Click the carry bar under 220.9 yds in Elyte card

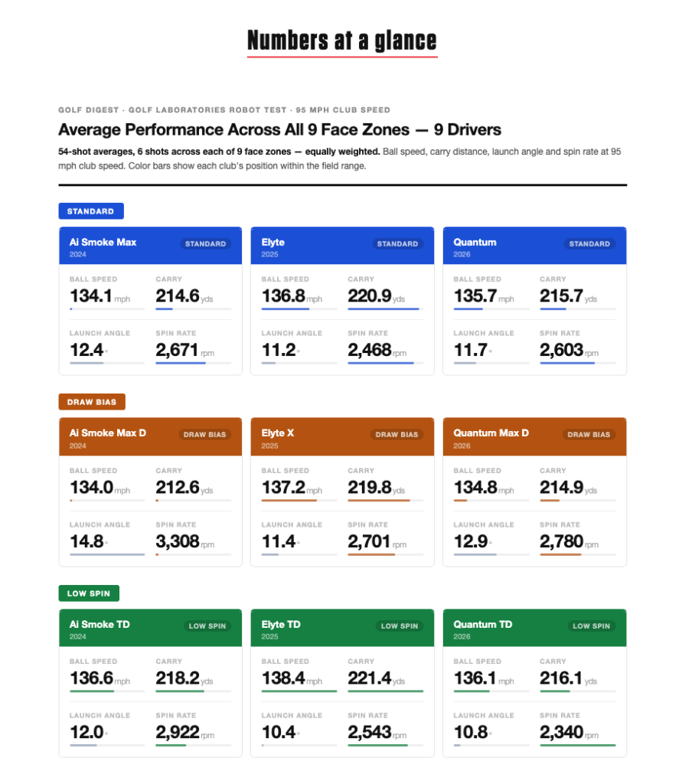pyautogui.click(x=385, y=309)
